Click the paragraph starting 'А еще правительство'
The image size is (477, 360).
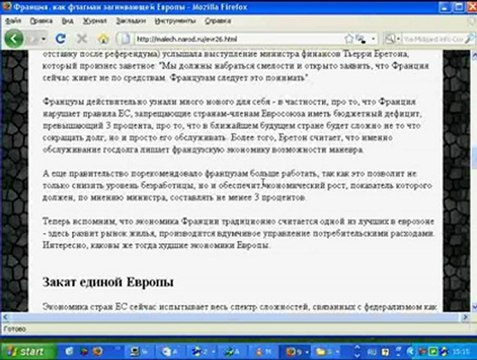click(237, 185)
